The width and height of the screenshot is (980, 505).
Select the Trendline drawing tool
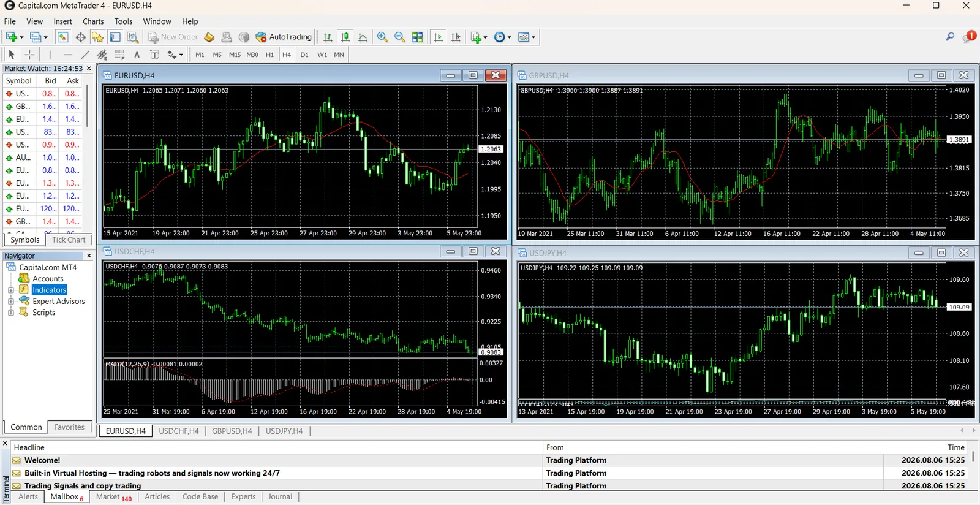tap(85, 55)
